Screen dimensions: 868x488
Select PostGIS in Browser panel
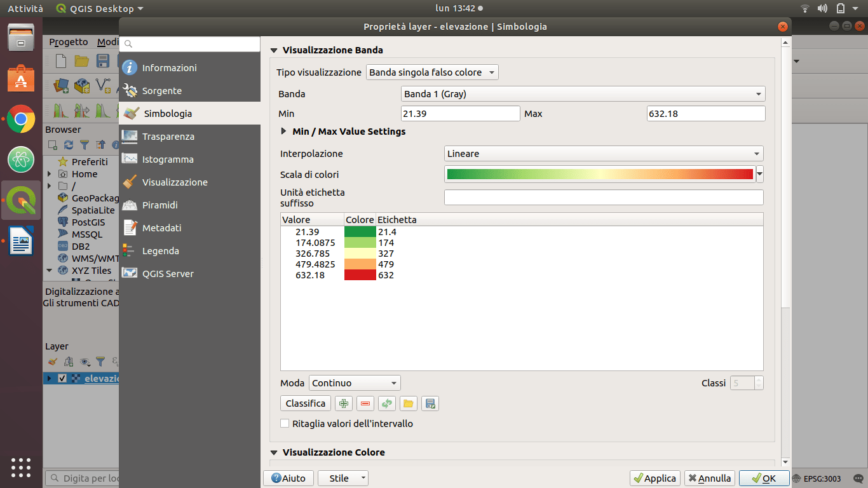click(88, 222)
